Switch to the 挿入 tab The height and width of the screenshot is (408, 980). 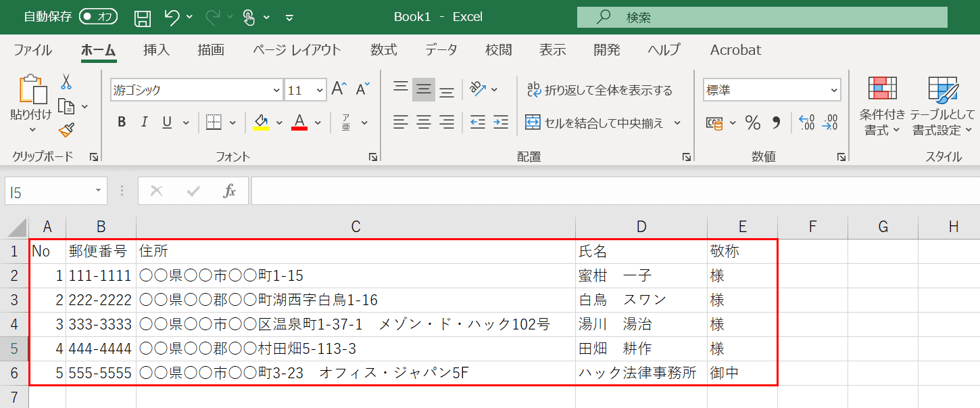click(x=156, y=50)
